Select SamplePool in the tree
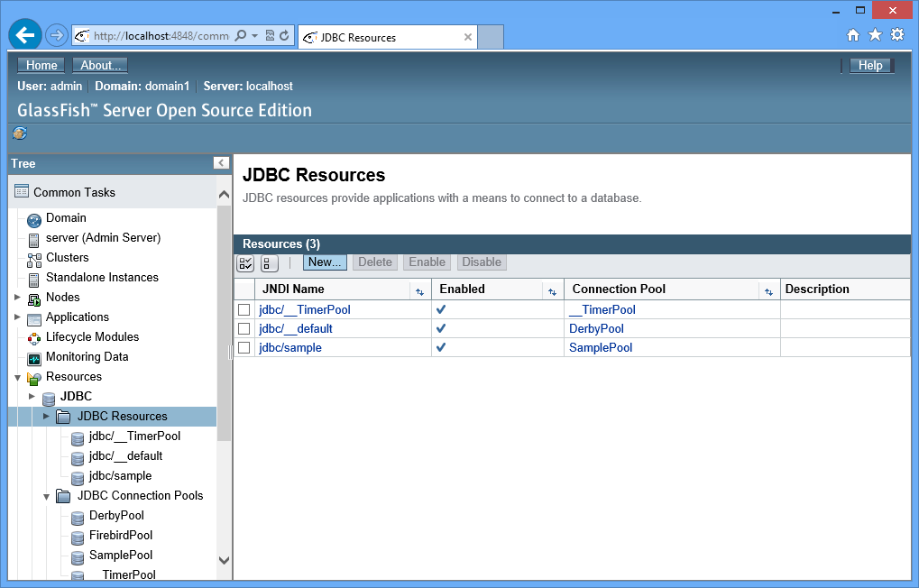Screen dimensions: 919x588 (121, 556)
